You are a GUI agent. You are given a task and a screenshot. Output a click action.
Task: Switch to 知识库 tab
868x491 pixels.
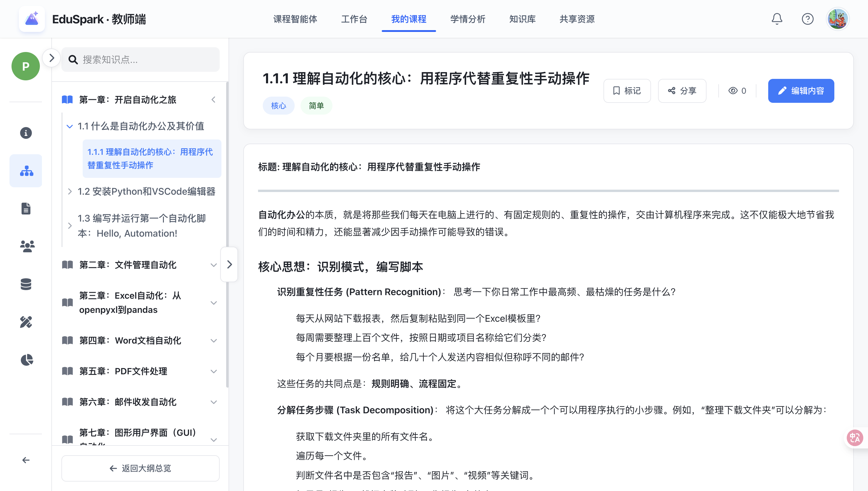click(x=522, y=19)
